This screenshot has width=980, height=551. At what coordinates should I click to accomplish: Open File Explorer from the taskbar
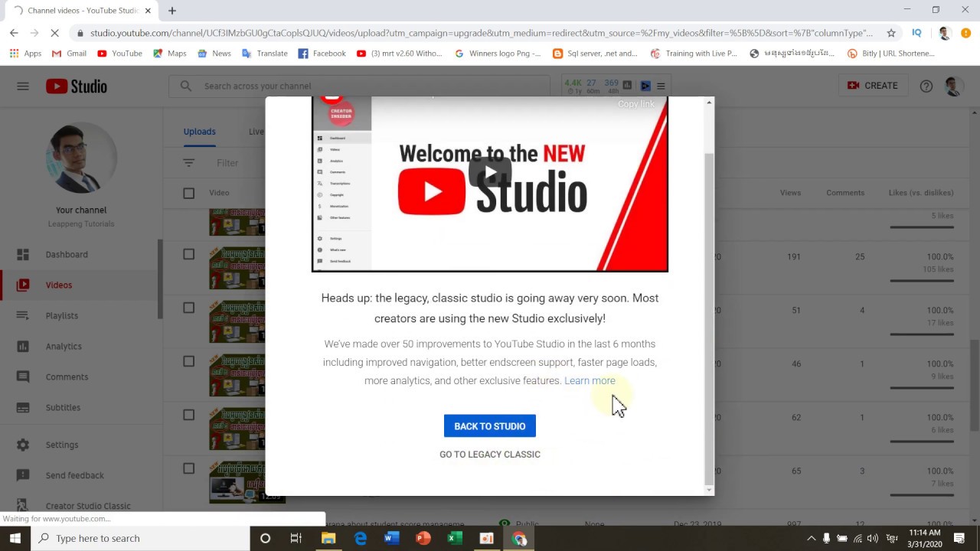click(x=328, y=538)
